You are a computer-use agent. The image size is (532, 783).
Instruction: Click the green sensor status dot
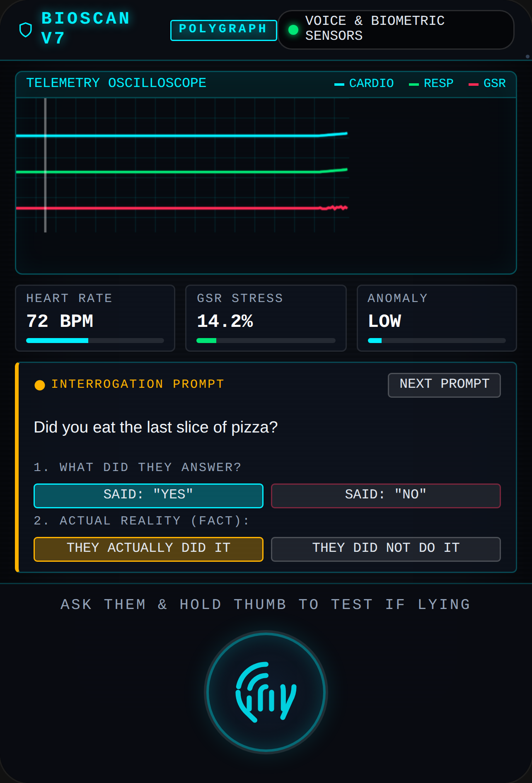point(293,30)
